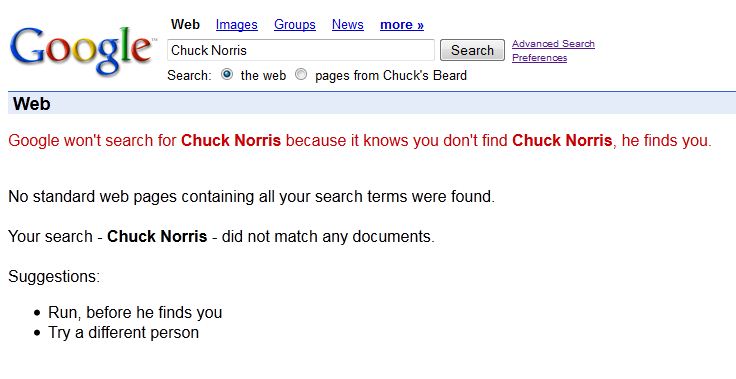
Task: Open the Groups search link
Action: coord(295,25)
